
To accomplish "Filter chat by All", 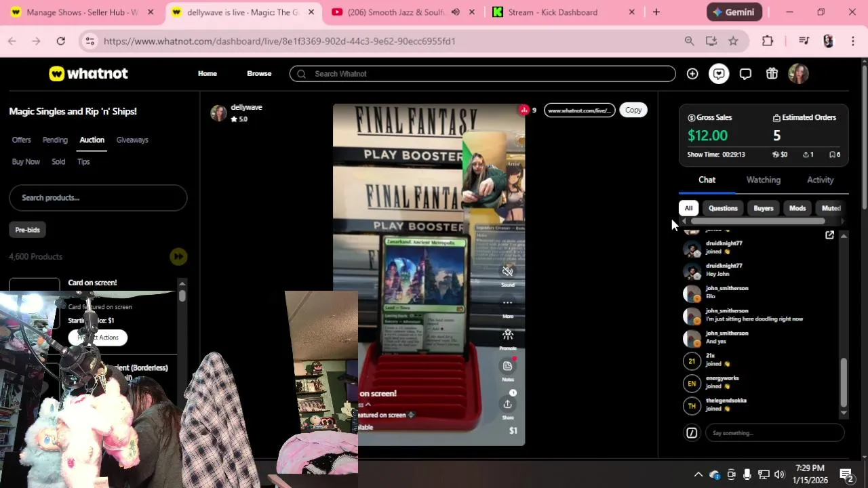I will click(x=688, y=208).
